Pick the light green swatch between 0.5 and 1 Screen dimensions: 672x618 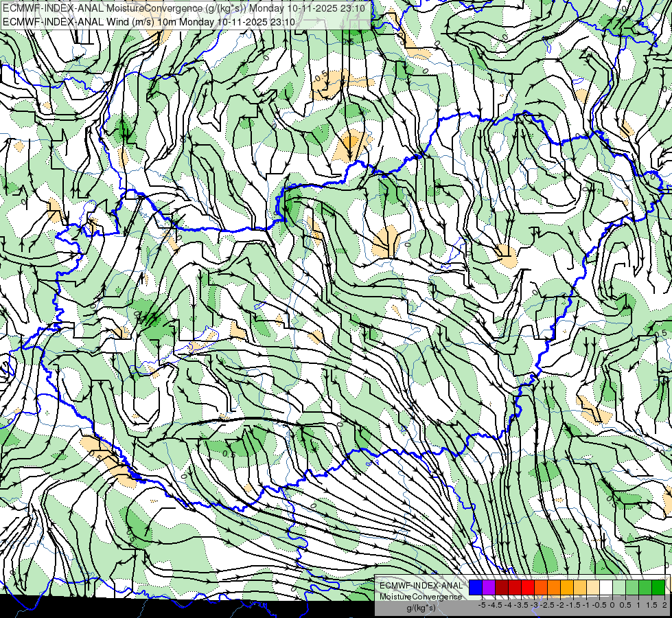632,588
